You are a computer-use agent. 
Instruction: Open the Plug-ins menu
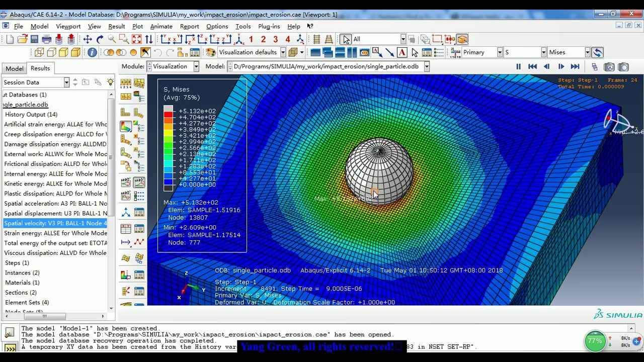tap(269, 26)
